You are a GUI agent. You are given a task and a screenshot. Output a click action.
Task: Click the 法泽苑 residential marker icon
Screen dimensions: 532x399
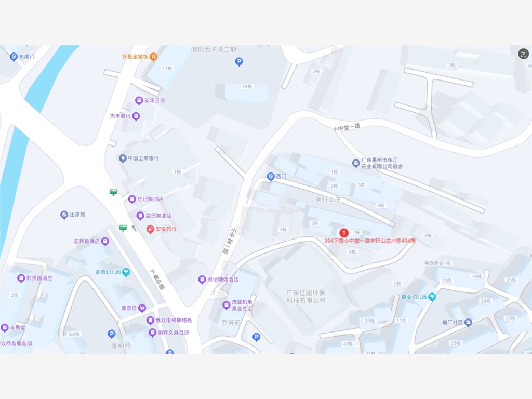click(x=64, y=215)
